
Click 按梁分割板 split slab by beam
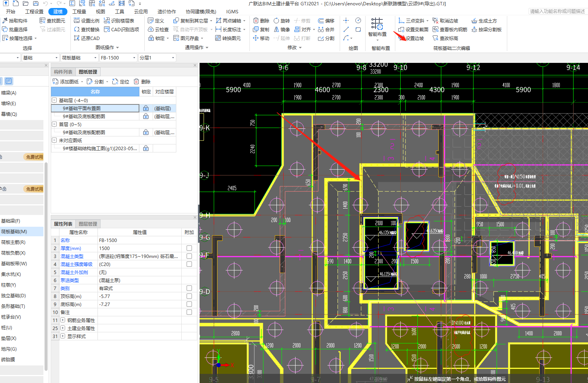pyautogui.click(x=486, y=29)
